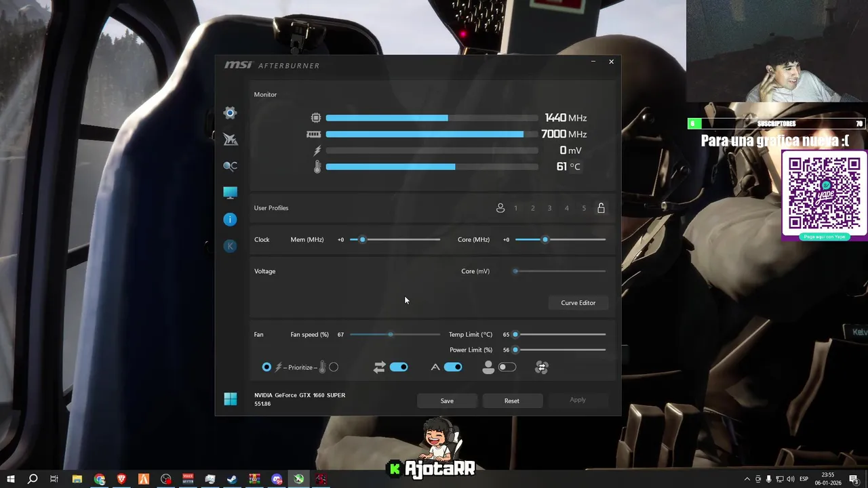This screenshot has height=488, width=868.
Task: Click the volume speaker tray icon
Action: [x=791, y=479]
